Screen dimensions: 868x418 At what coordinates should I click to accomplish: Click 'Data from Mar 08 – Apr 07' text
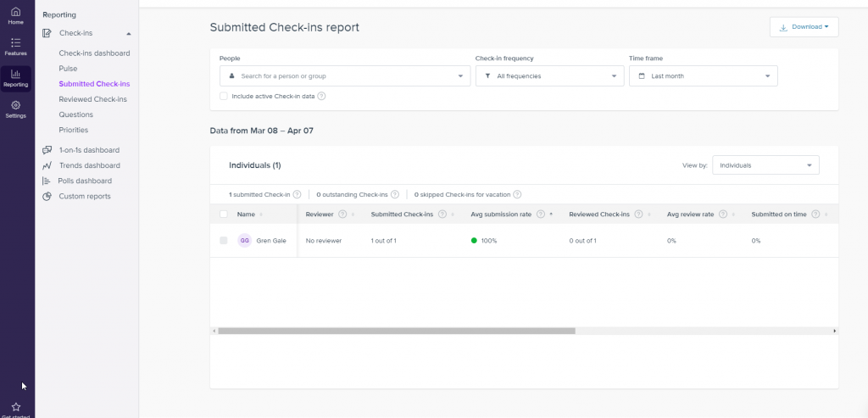(261, 131)
